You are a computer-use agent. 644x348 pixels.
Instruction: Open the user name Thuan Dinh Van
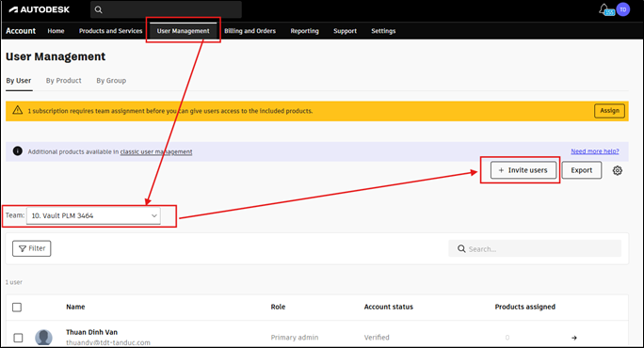[91, 332]
